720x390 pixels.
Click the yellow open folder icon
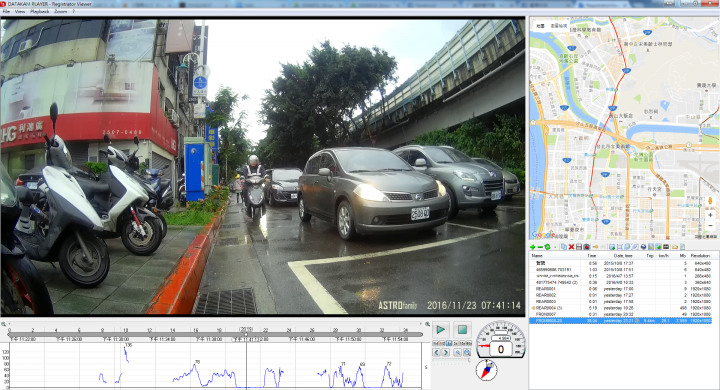pos(675,247)
